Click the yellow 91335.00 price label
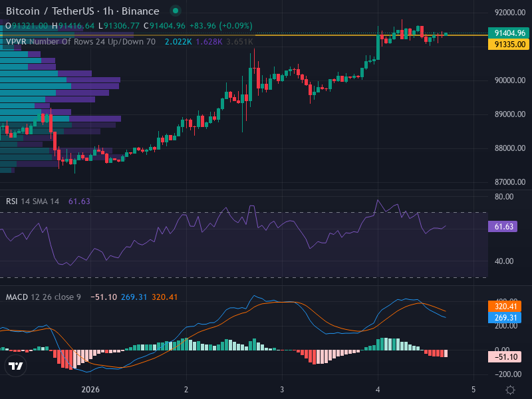Screen dimensions: 532x399 point(509,45)
